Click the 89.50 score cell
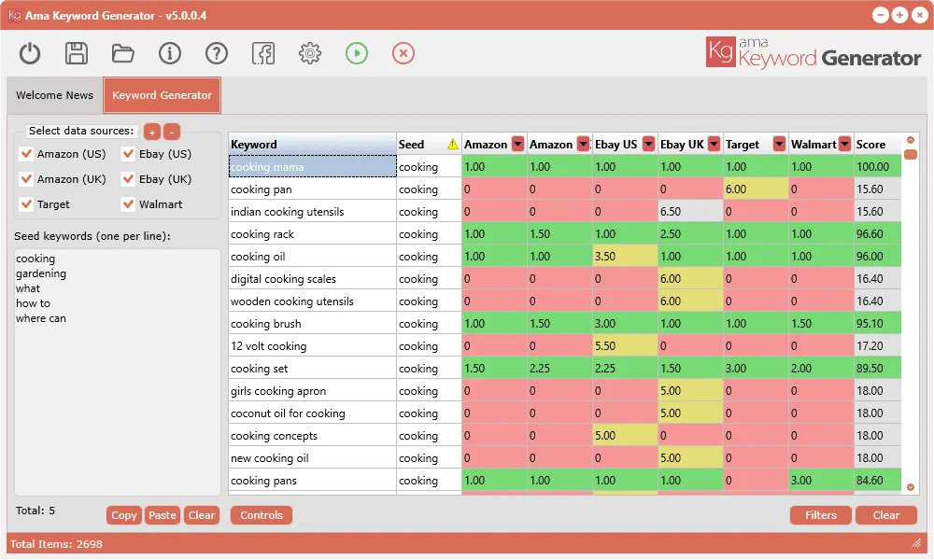 click(877, 369)
